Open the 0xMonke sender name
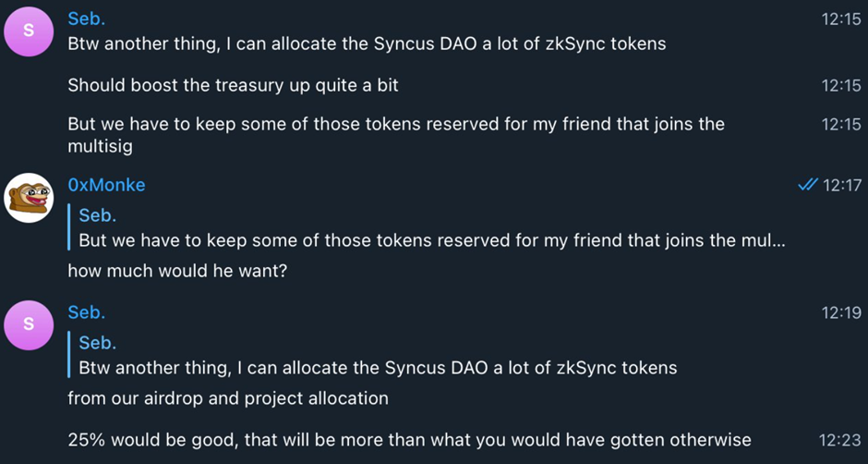This screenshot has width=868, height=464. (106, 185)
